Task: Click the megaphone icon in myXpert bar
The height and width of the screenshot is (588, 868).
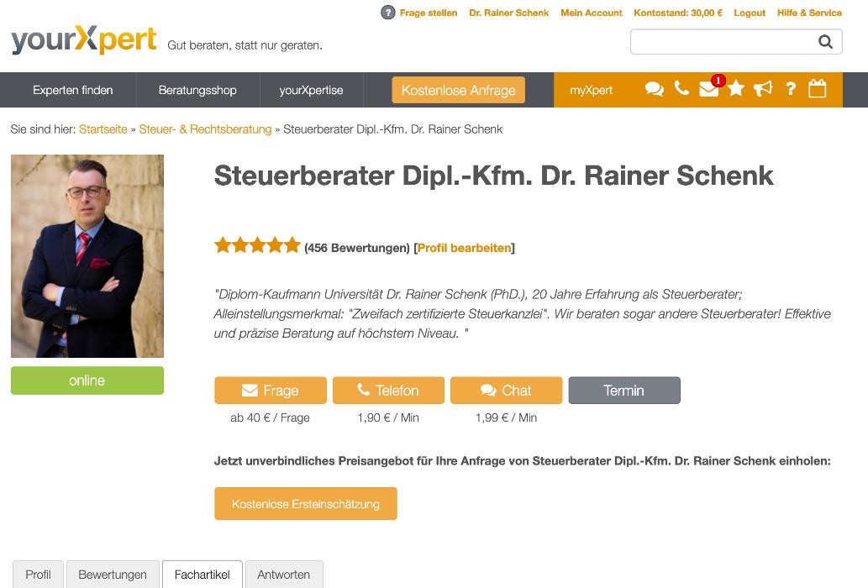Action: point(763,89)
